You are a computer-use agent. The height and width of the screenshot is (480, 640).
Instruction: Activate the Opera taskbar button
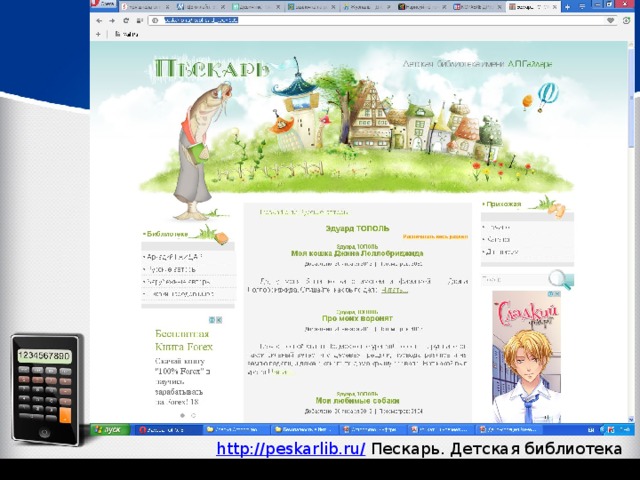(x=167, y=430)
